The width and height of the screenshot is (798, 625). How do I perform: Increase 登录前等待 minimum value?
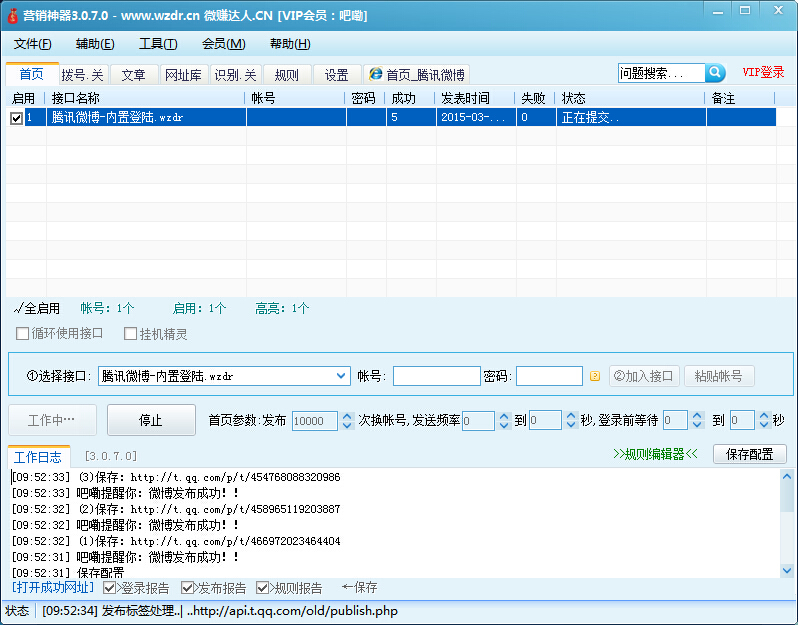(697, 416)
